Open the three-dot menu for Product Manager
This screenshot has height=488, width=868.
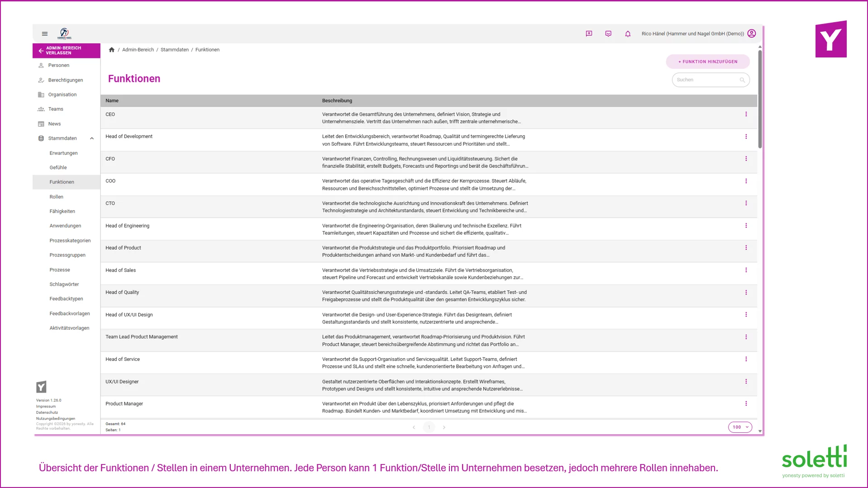click(x=746, y=403)
